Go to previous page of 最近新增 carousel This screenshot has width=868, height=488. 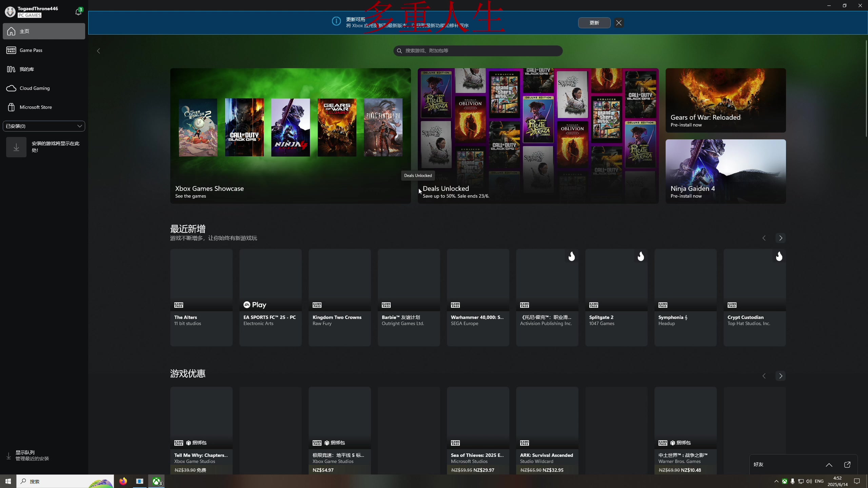[x=764, y=238]
